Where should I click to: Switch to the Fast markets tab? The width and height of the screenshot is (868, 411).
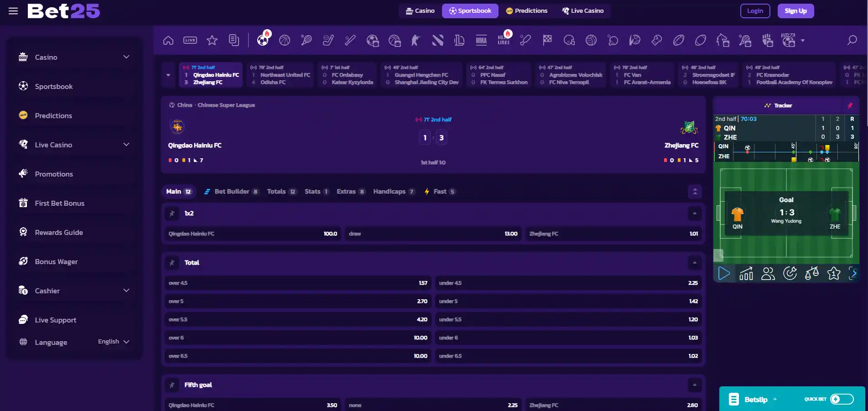[x=440, y=192]
